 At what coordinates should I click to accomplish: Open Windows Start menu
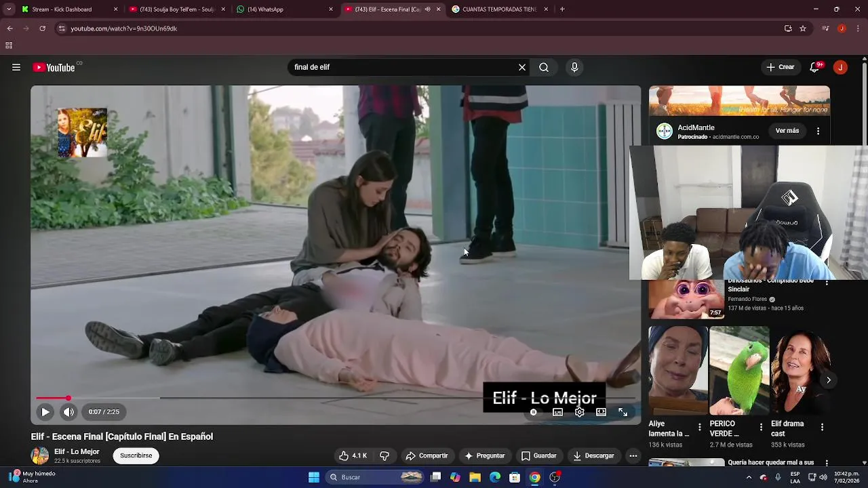click(x=314, y=477)
